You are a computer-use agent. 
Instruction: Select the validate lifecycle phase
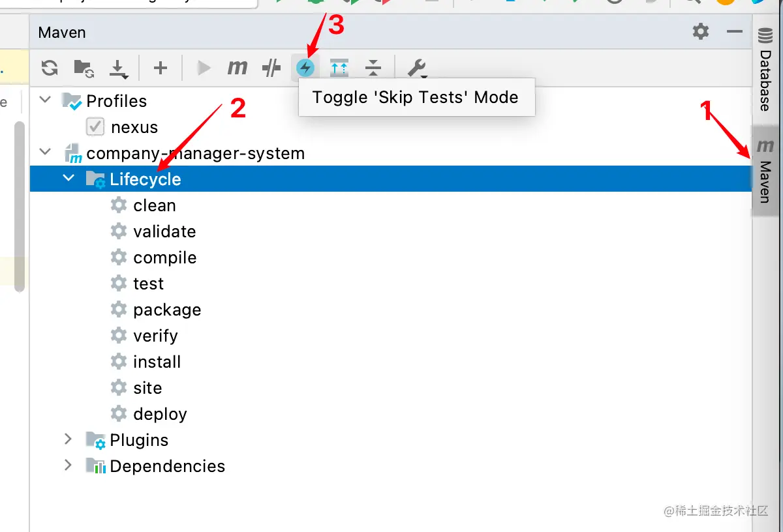coord(164,231)
